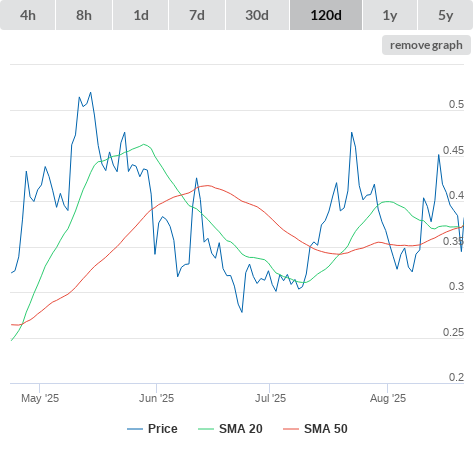Click the red SMA 50 legend marker
This screenshot has height=455, width=474.
[291, 429]
